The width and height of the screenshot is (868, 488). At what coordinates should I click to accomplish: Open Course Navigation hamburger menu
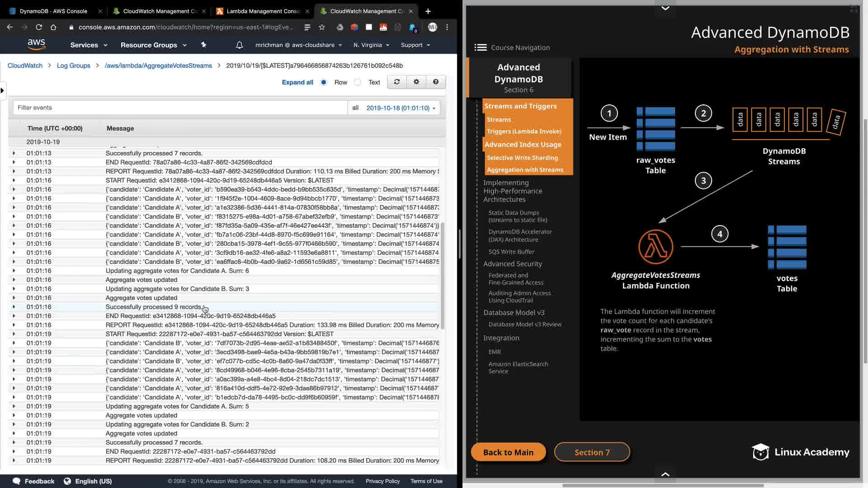tap(481, 47)
